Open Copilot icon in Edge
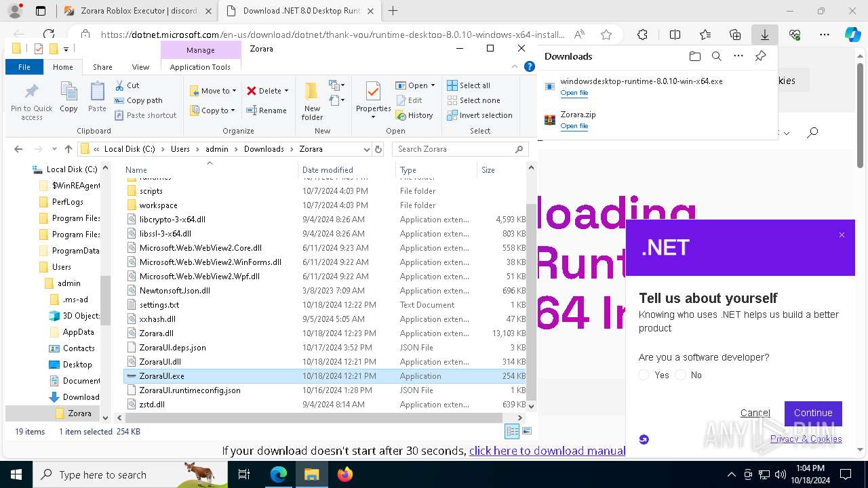 (x=852, y=35)
